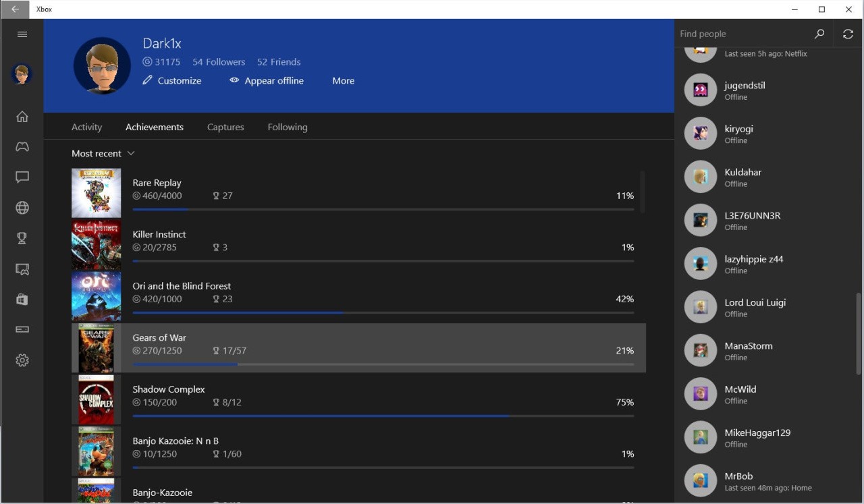
Task: Refresh the friends list
Action: point(848,34)
